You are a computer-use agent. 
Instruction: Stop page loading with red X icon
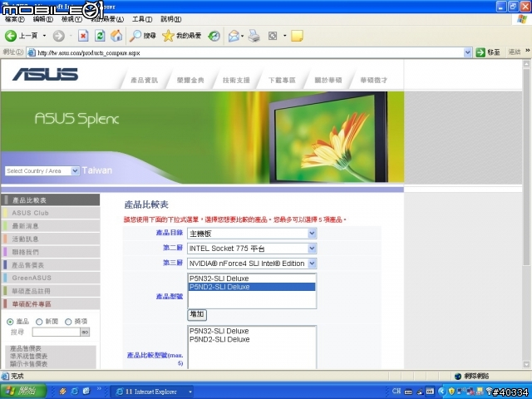[x=83, y=36]
